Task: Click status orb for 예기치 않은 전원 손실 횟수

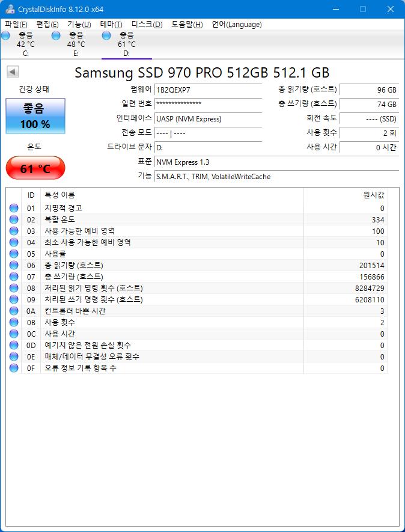Action: [x=14, y=346]
